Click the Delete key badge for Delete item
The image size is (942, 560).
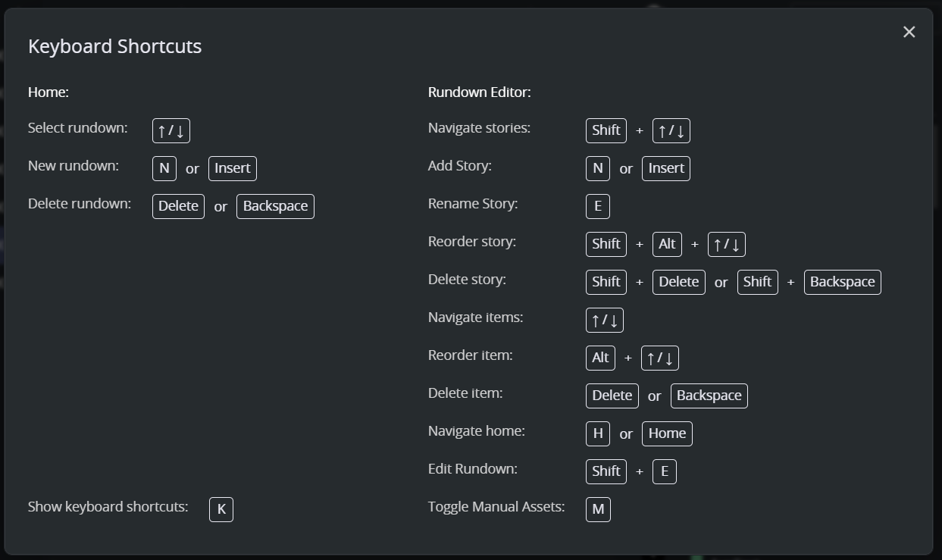(612, 396)
